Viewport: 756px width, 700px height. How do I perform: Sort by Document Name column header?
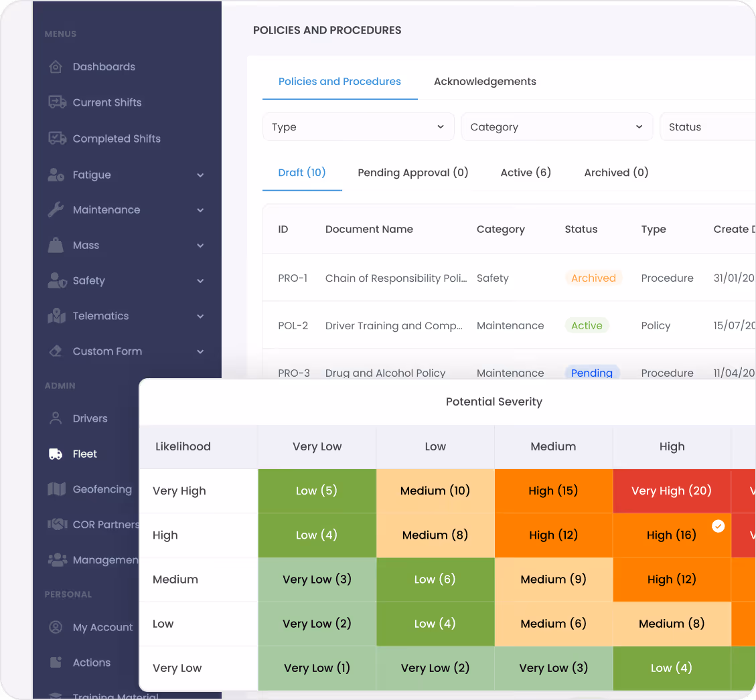click(x=369, y=230)
